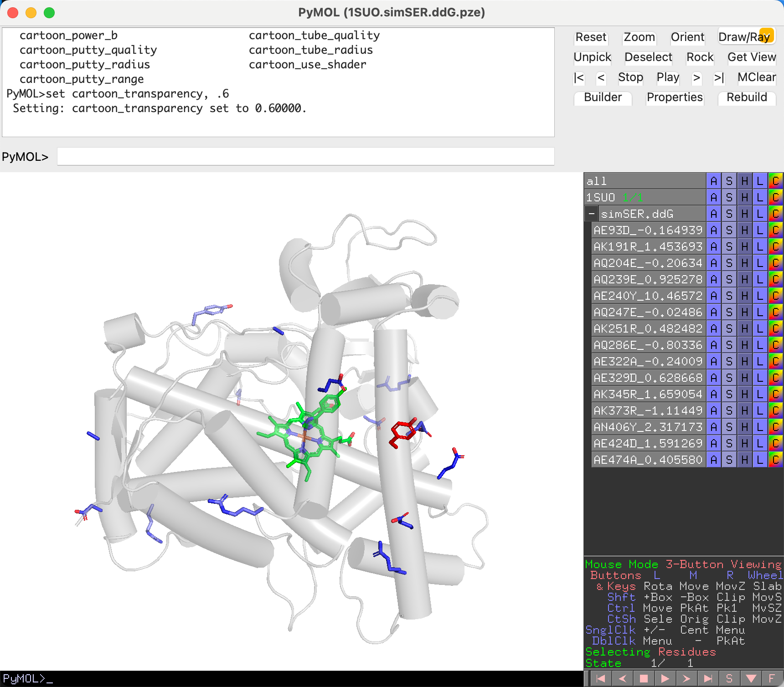Open the Label menu for AE93D_-0.164939

click(x=760, y=230)
